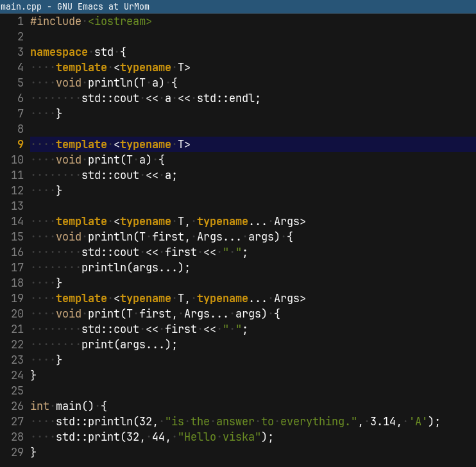Click the "<iostream>" header name
This screenshot has height=467, width=476.
(x=120, y=21)
